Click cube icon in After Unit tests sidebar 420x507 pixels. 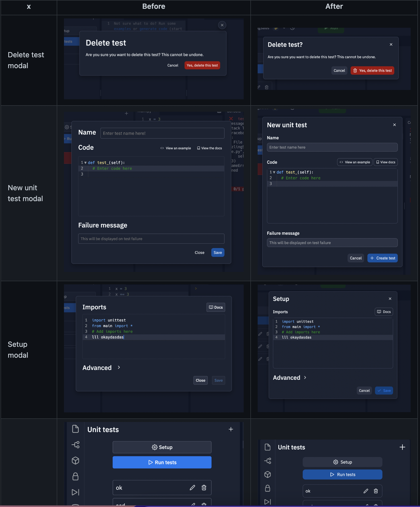click(x=267, y=475)
